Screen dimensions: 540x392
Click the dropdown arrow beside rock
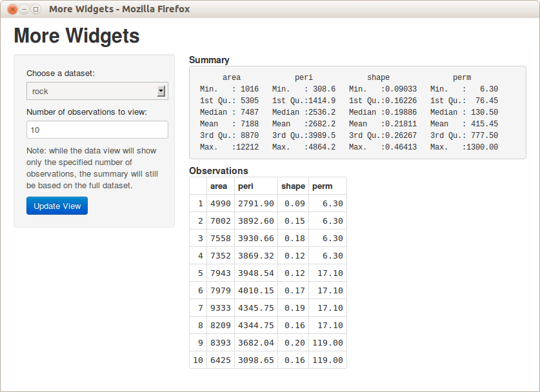click(x=162, y=91)
